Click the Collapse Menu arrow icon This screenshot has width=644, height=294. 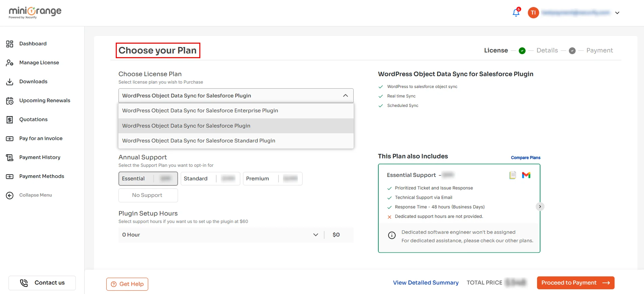click(10, 196)
